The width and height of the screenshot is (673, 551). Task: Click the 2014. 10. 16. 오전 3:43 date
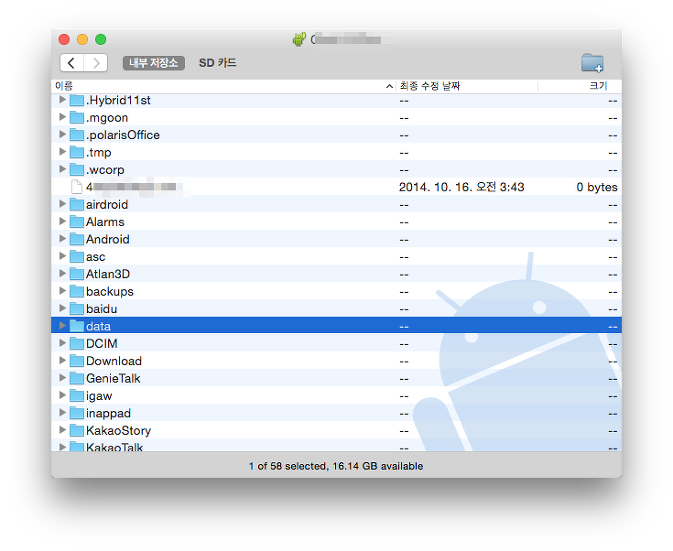461,187
